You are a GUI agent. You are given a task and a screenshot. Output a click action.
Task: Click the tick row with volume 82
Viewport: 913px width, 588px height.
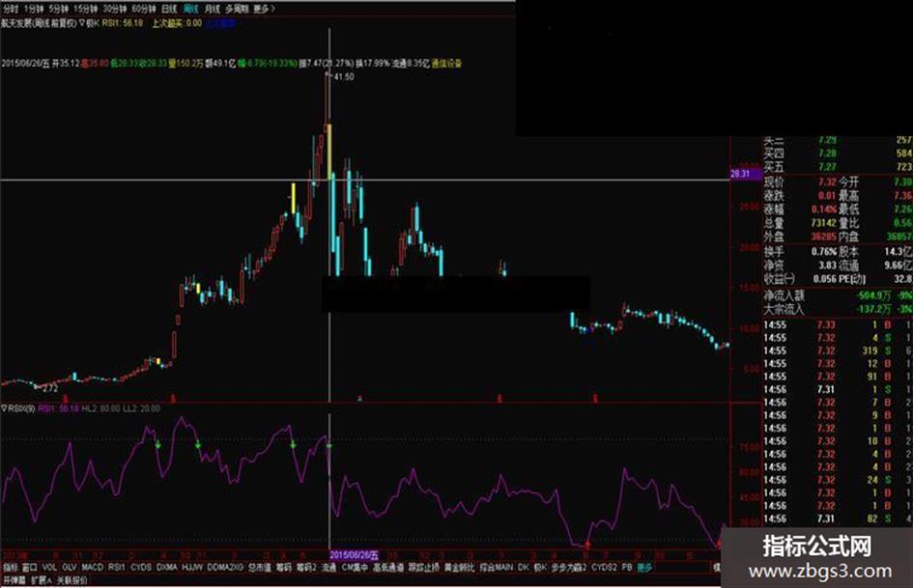tap(838, 518)
